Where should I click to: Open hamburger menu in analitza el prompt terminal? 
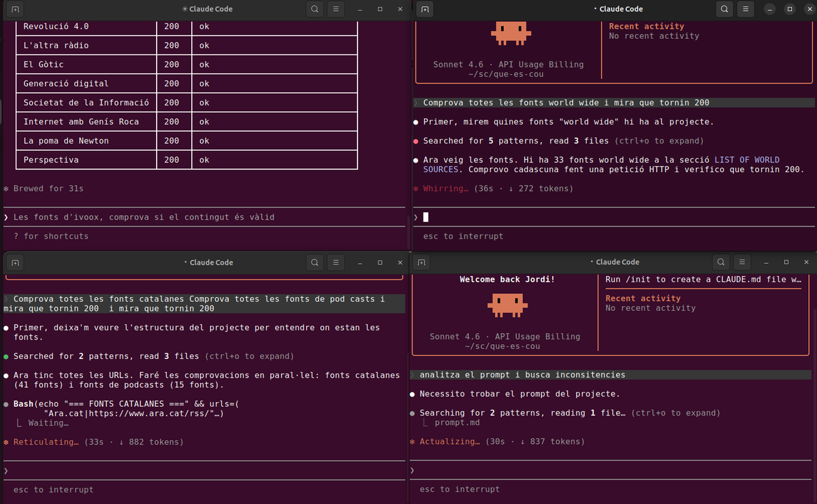(x=743, y=262)
